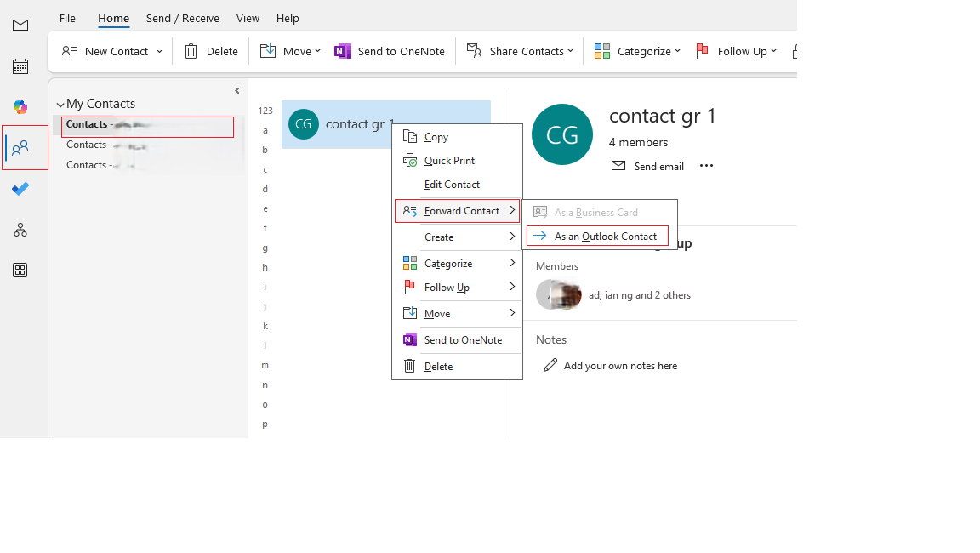Screen dimensions: 980x553
Task: Click the members photo thumbnail
Action: pos(559,295)
